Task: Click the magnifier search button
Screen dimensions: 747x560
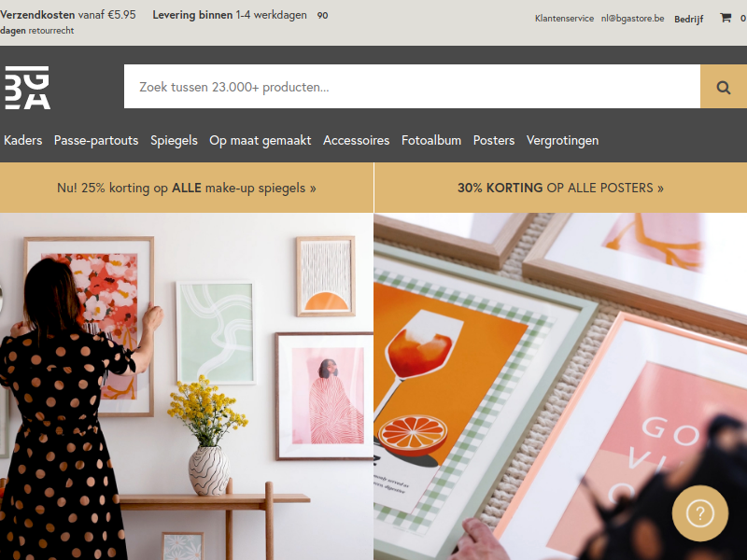Action: coord(723,87)
